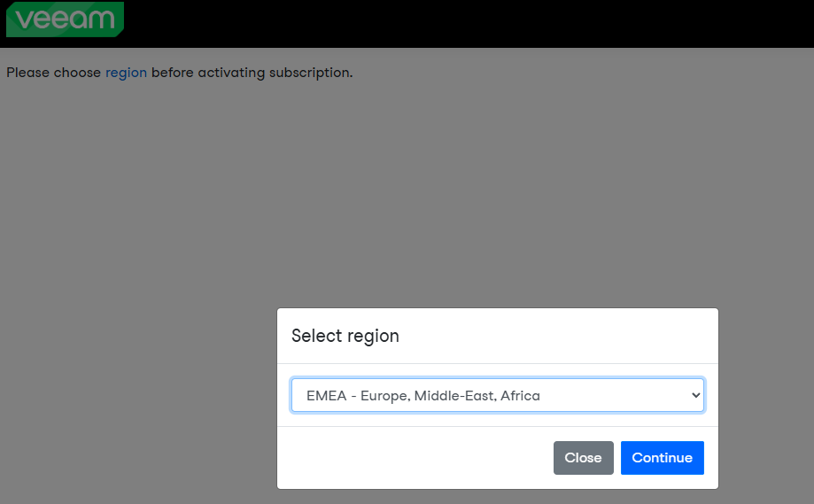Click the gray Close button
The width and height of the screenshot is (814, 504).
583,458
